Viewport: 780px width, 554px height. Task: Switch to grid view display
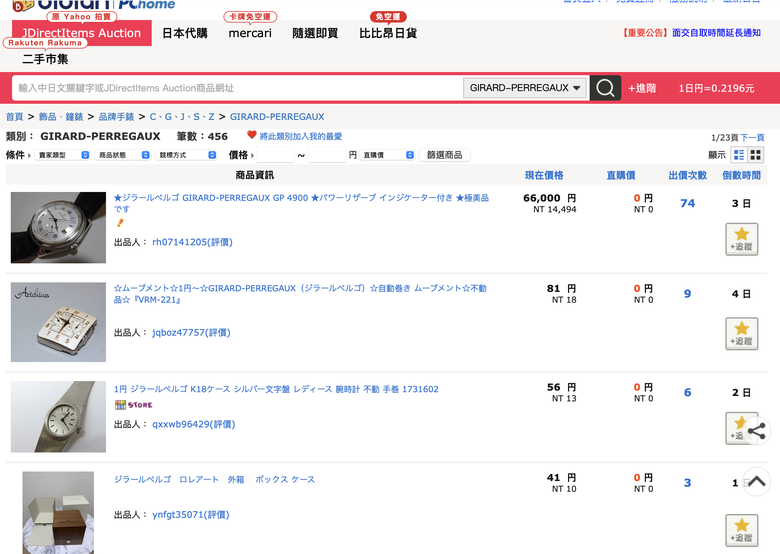tap(755, 155)
